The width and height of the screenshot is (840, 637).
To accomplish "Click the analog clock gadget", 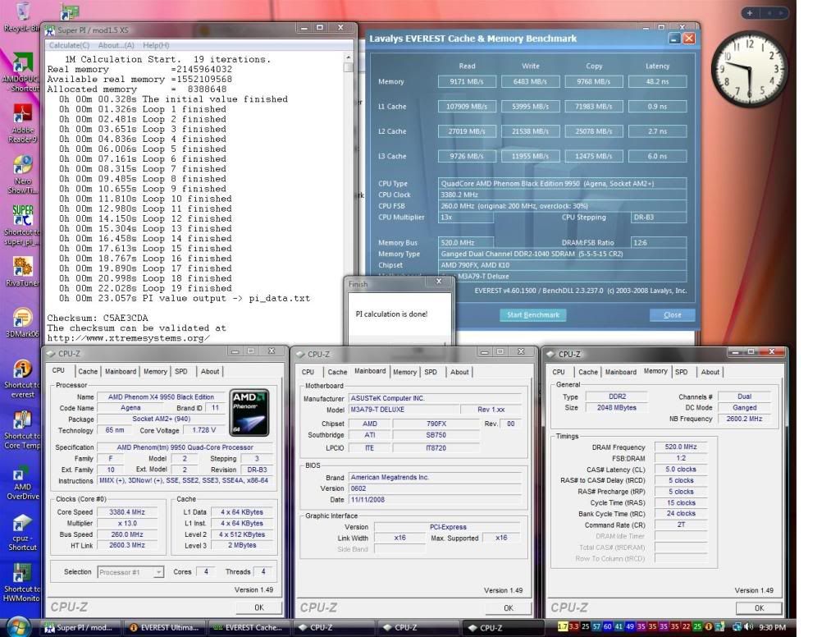I will (750, 69).
